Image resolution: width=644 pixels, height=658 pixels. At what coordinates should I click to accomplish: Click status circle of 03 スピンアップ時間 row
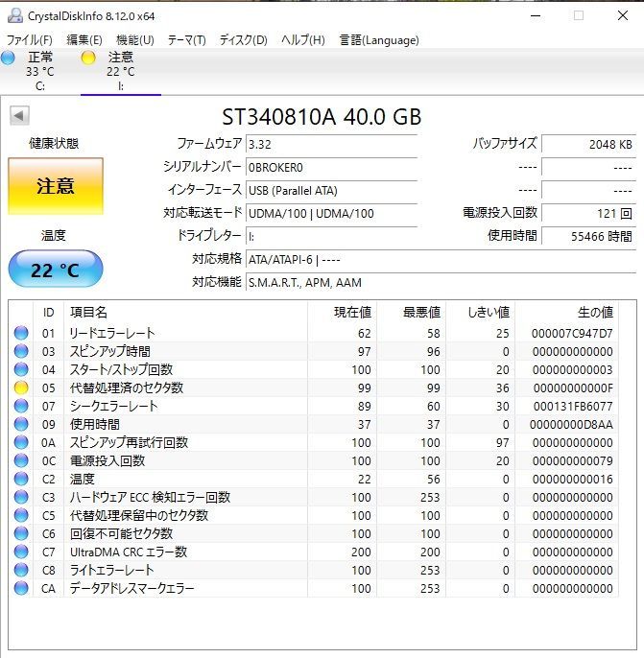click(x=21, y=351)
